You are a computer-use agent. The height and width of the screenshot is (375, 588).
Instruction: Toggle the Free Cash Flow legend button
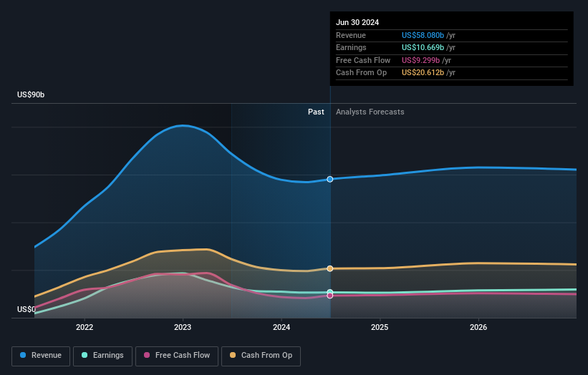177,356
